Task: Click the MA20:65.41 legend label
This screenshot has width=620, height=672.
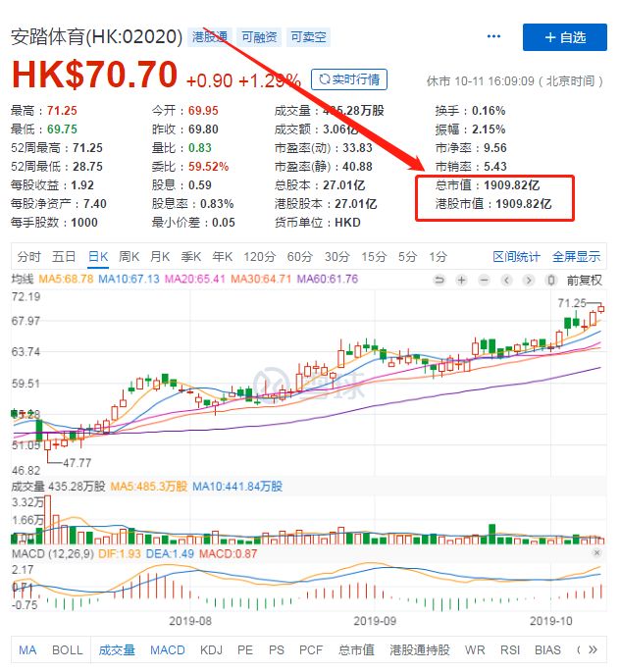Action: click(x=195, y=279)
